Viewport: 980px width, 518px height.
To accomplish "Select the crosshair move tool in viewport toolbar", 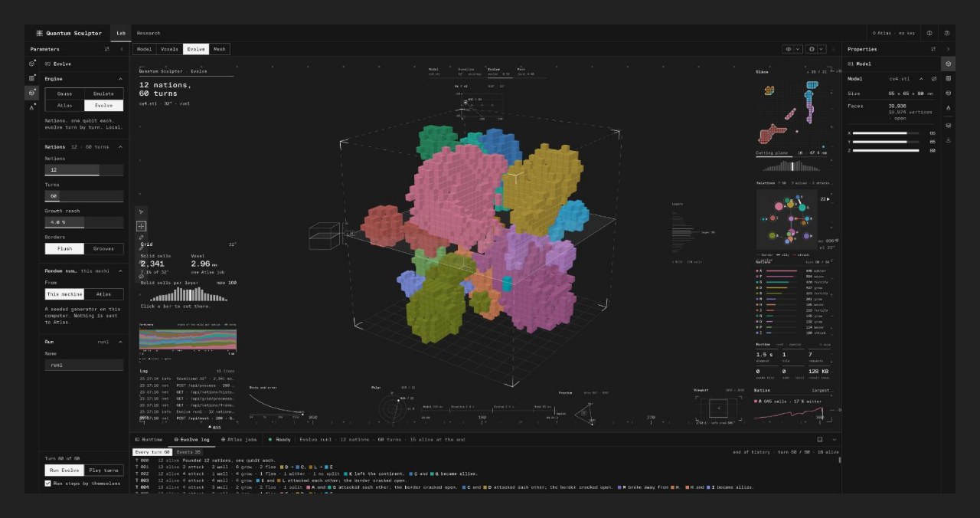I will click(x=141, y=226).
